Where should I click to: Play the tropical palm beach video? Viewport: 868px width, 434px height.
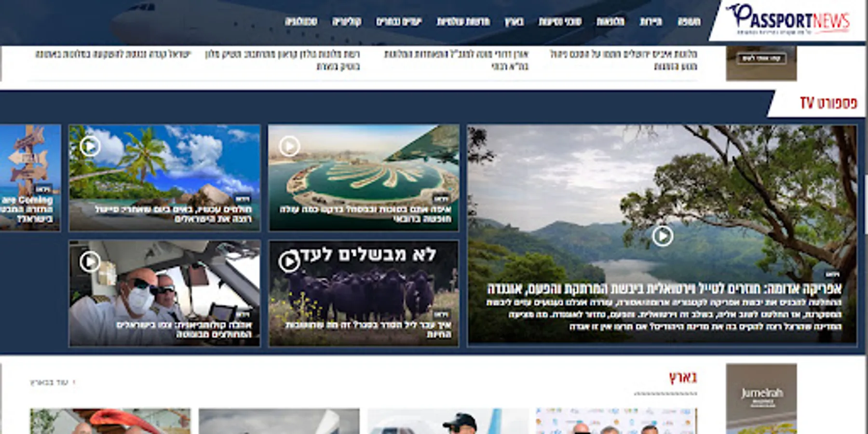(90, 146)
